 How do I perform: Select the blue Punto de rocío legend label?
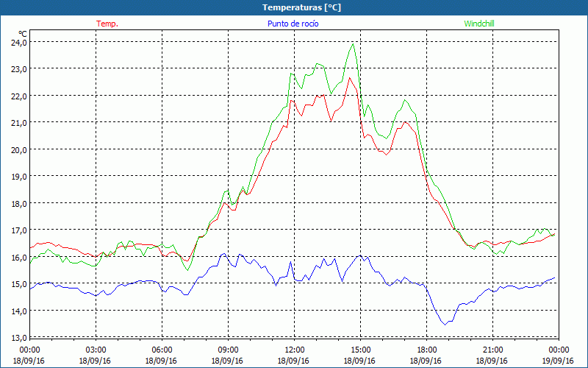tap(293, 24)
